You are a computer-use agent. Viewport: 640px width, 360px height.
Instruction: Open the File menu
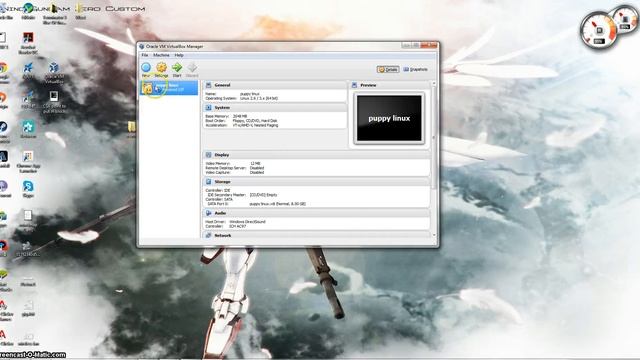coord(144,55)
